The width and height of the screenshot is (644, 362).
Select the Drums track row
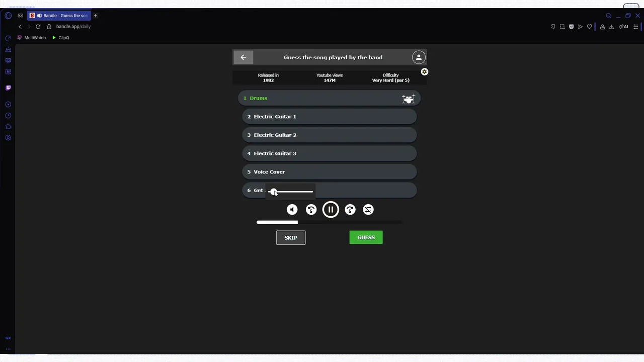coord(330,98)
